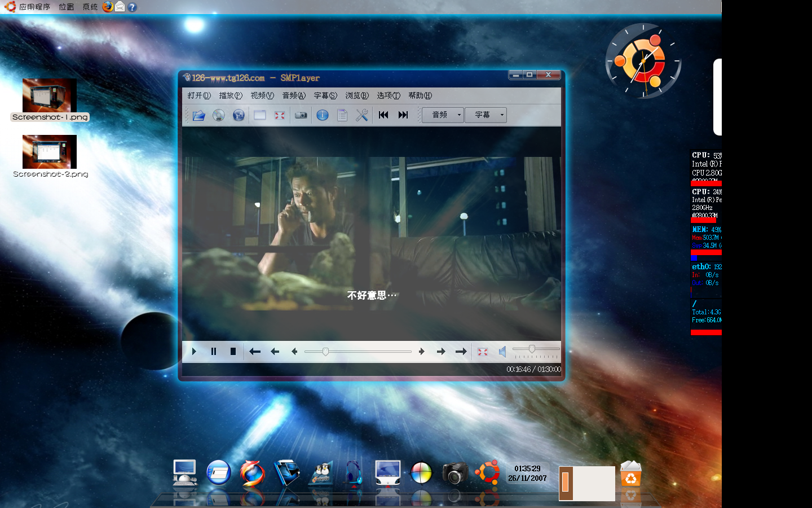Open monitor display icon in dock
The height and width of the screenshot is (508, 812).
pyautogui.click(x=388, y=473)
